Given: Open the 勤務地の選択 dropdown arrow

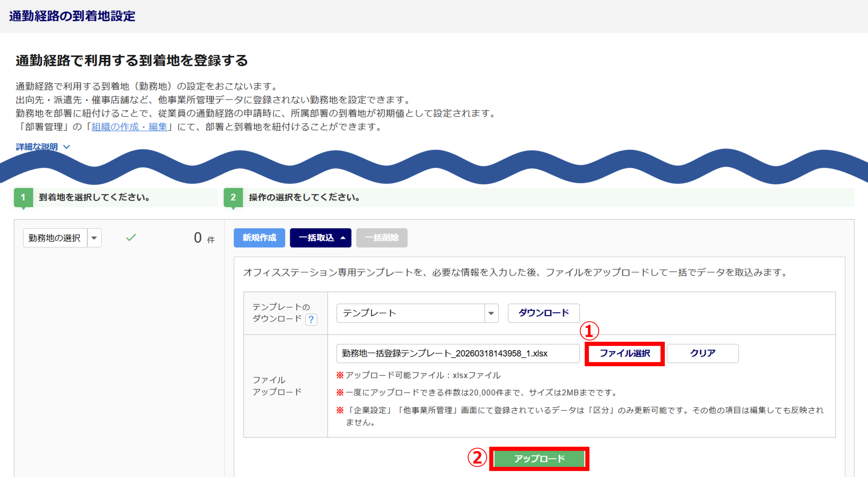Looking at the screenshot, I should [94, 238].
